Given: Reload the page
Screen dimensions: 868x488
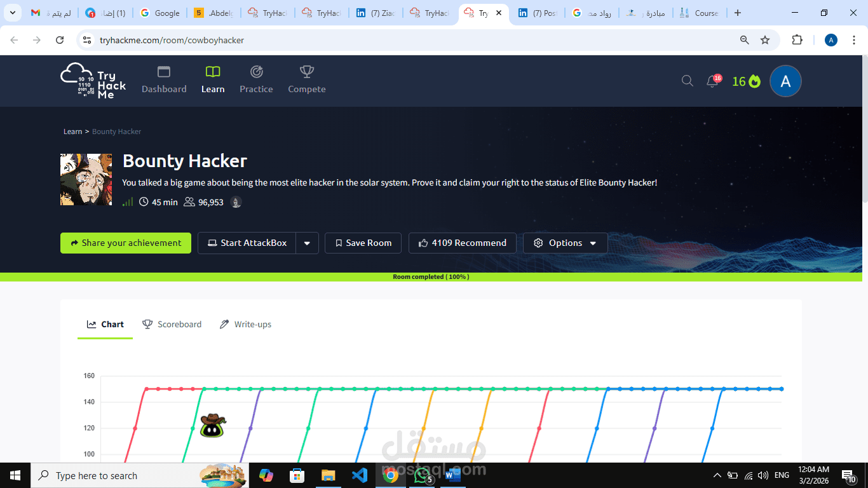Looking at the screenshot, I should (60, 40).
